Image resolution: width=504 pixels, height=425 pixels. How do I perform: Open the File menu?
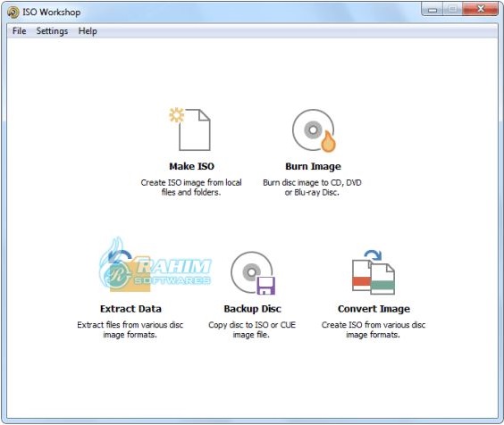click(x=20, y=31)
